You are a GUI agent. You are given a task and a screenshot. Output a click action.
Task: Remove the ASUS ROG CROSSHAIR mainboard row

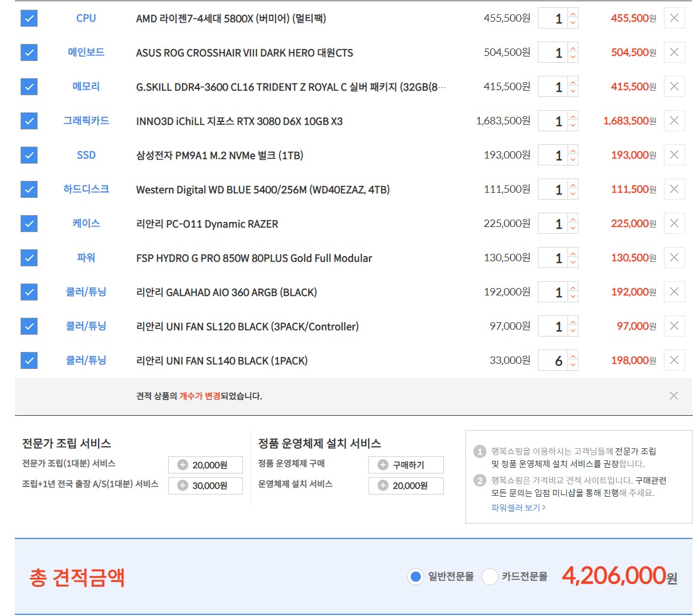tap(674, 52)
